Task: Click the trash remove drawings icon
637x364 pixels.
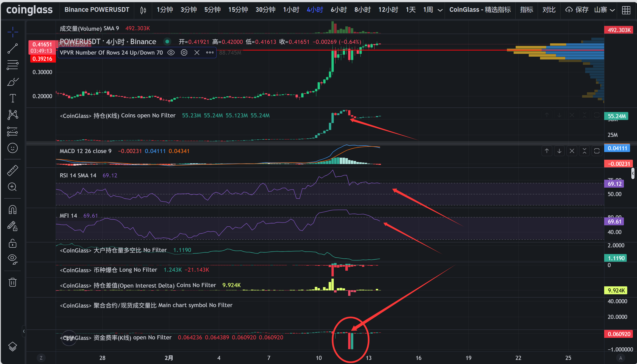Action: click(13, 282)
